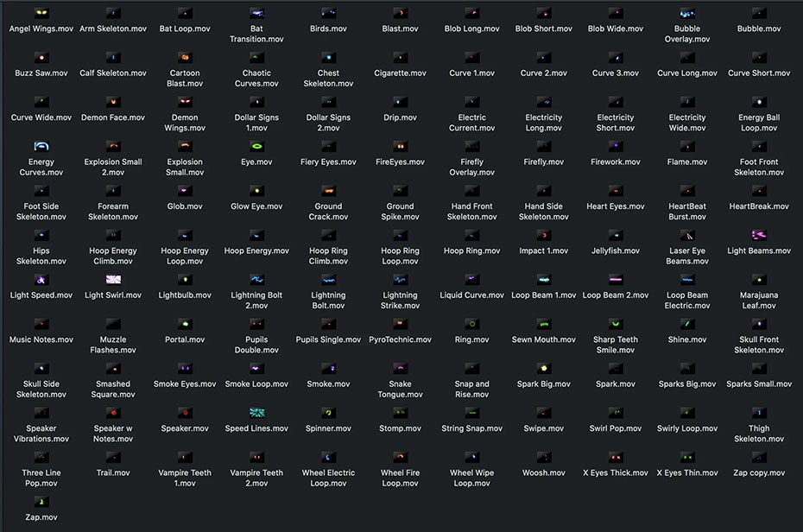The width and height of the screenshot is (803, 532).
Task: Click the Demon Face.mov file name
Action: coord(113,117)
